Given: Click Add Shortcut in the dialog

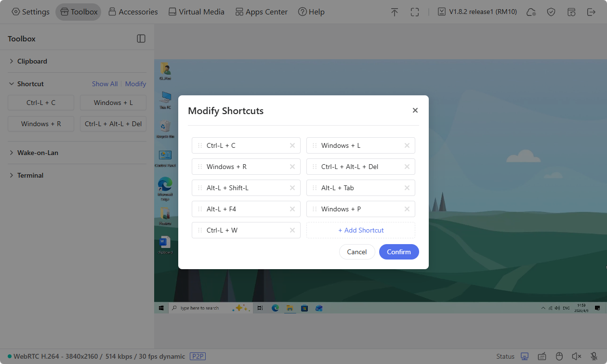Looking at the screenshot, I should (x=360, y=230).
